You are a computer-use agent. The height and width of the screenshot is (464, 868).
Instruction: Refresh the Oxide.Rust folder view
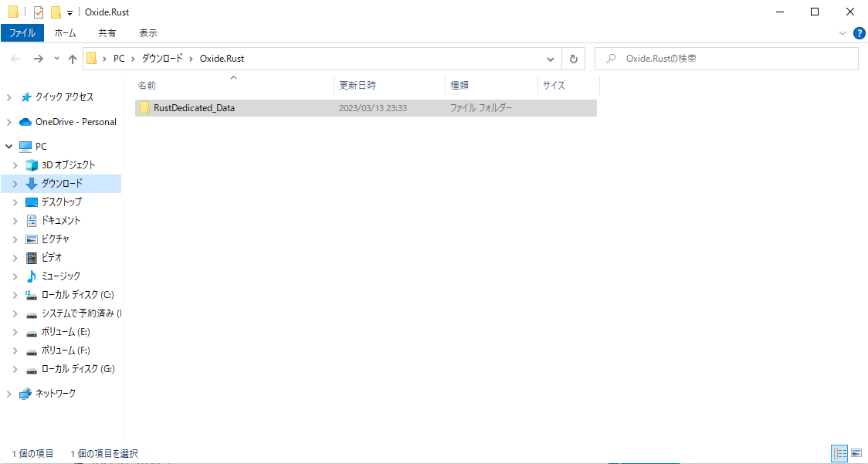(x=574, y=59)
